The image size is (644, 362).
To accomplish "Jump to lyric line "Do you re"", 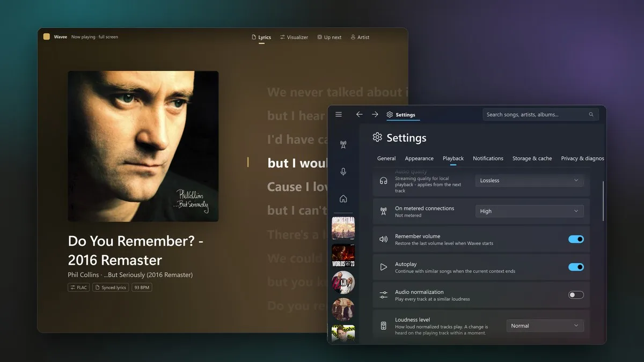I will click(x=297, y=306).
